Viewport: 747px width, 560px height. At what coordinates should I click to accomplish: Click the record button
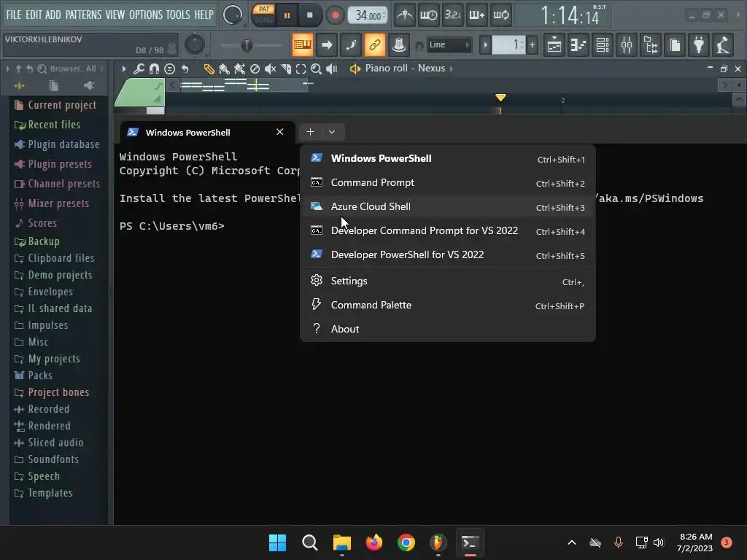click(x=335, y=15)
